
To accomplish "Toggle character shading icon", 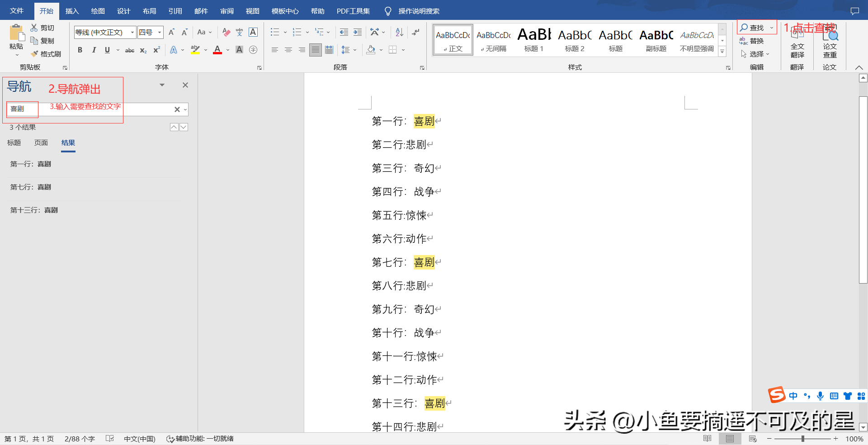I will pyautogui.click(x=240, y=50).
